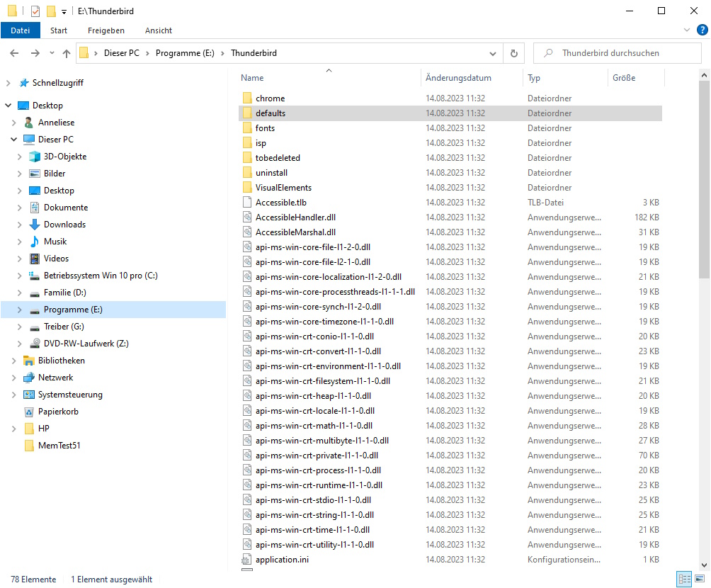This screenshot has width=711, height=588.
Task: Switch to the Ansicht ribbon tab
Action: click(x=159, y=30)
